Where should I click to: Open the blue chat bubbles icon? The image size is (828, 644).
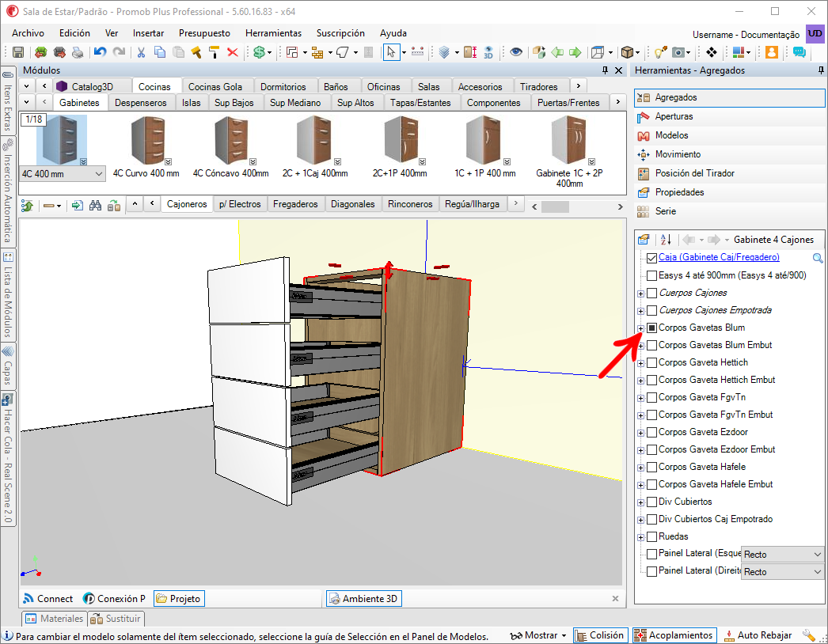click(799, 52)
